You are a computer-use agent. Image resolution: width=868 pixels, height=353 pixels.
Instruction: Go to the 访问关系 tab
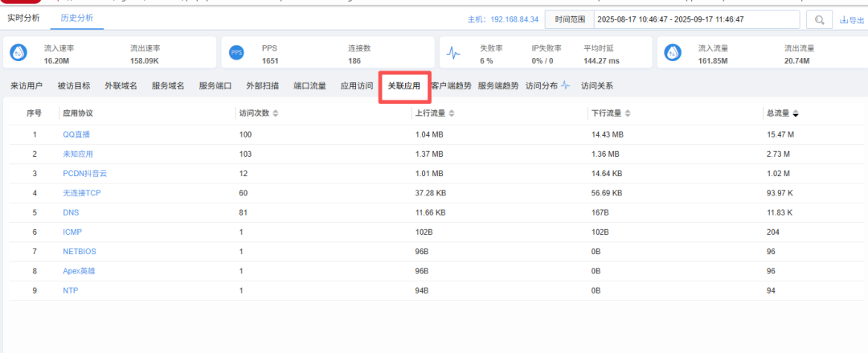pyautogui.click(x=597, y=85)
